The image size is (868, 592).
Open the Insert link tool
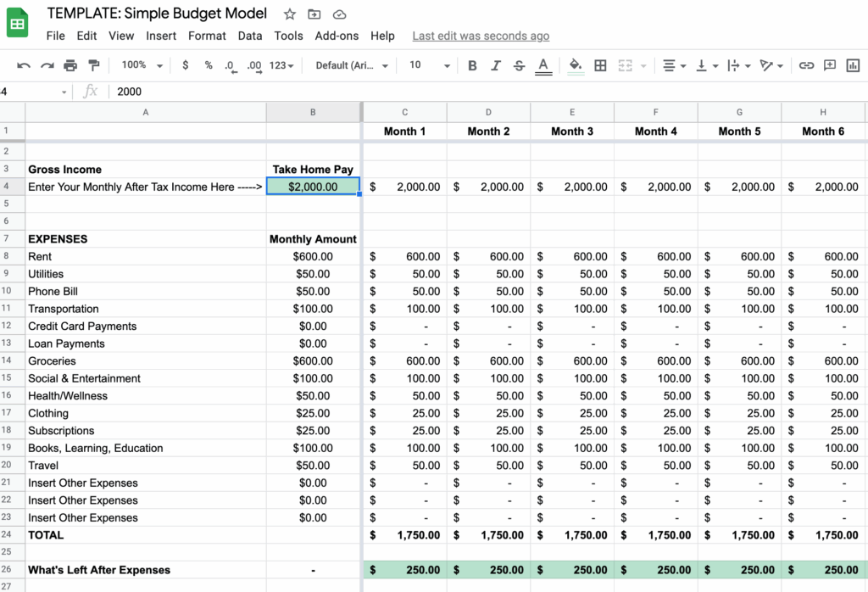tap(806, 64)
